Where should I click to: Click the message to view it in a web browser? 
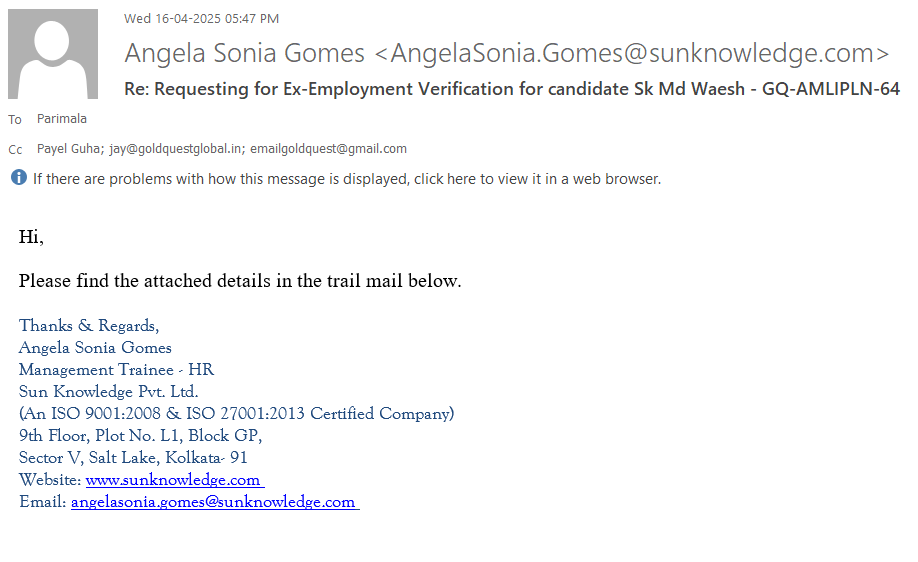[x=347, y=179]
